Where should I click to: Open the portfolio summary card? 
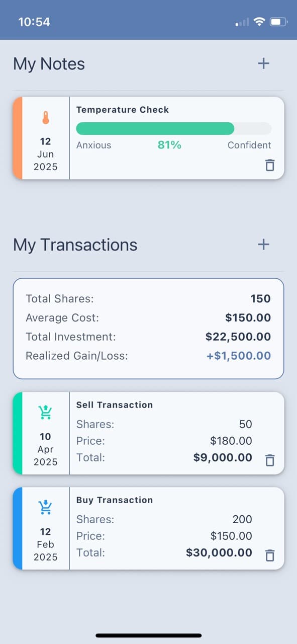click(x=148, y=327)
